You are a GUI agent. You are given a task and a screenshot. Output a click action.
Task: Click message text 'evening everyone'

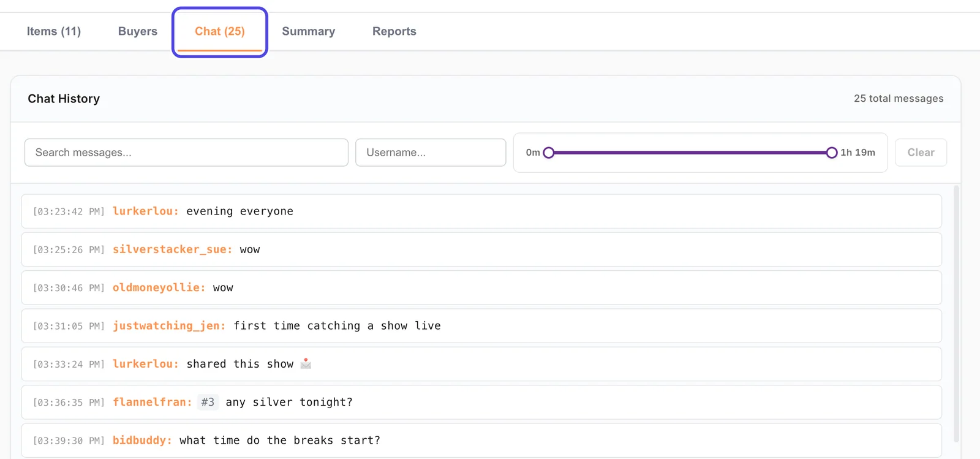click(240, 211)
